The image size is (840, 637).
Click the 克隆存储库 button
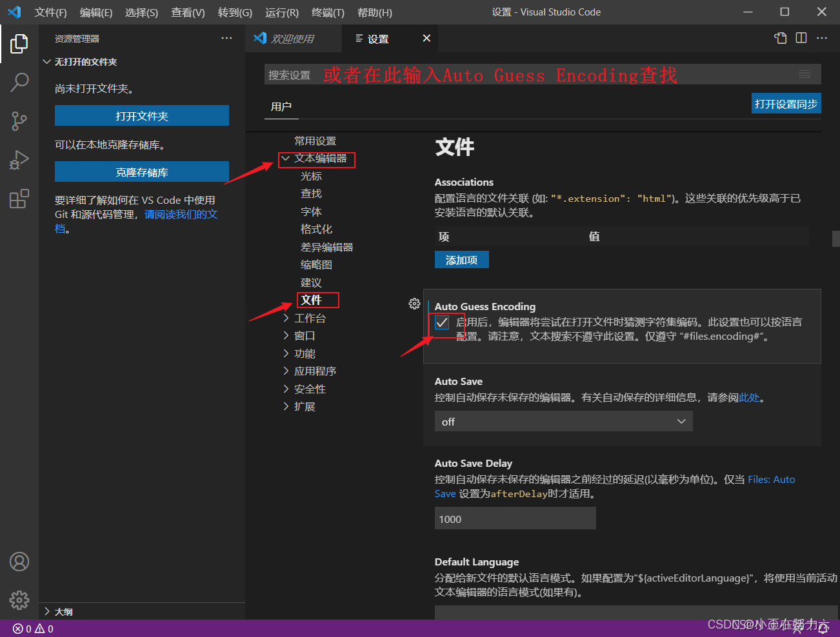[x=142, y=172]
